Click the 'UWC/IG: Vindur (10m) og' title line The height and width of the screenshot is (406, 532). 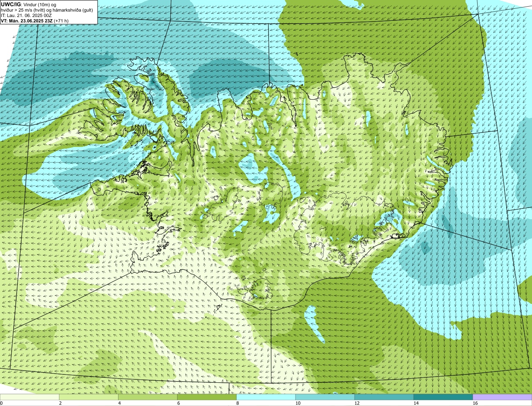[x=29, y=4]
